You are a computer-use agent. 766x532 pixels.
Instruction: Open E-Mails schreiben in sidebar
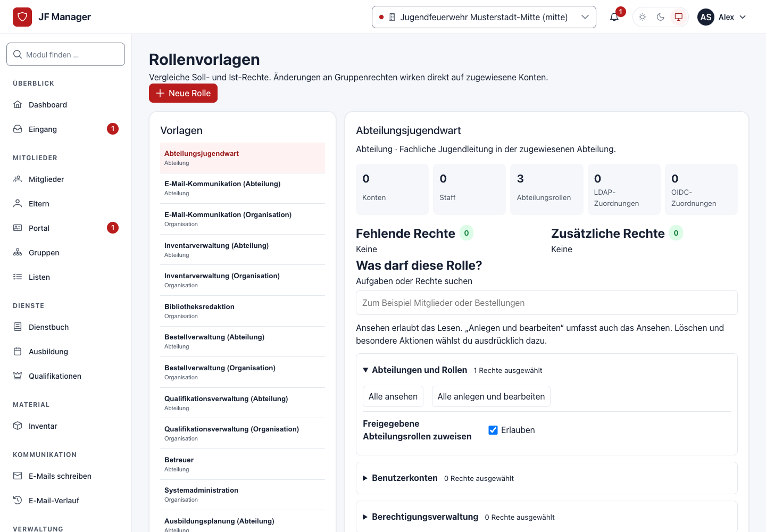tap(66, 476)
